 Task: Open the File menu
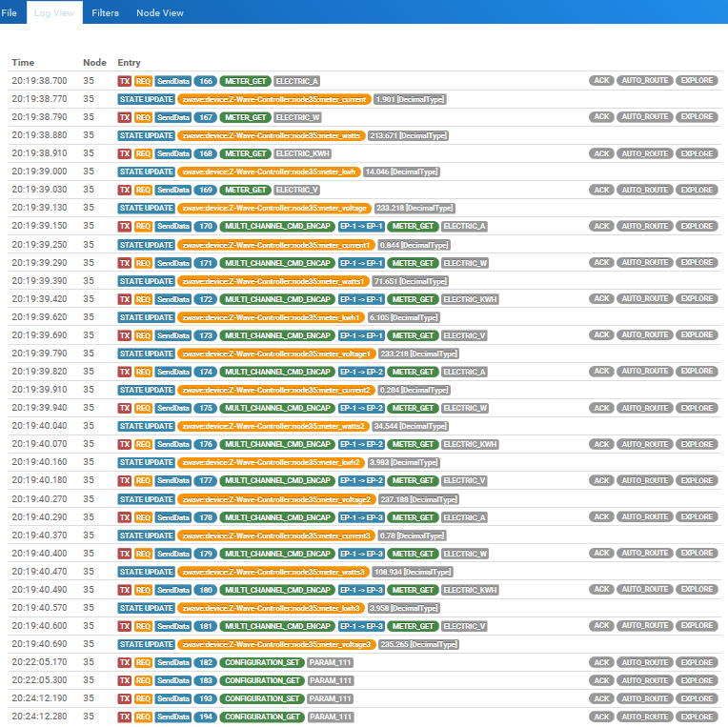[x=10, y=12]
